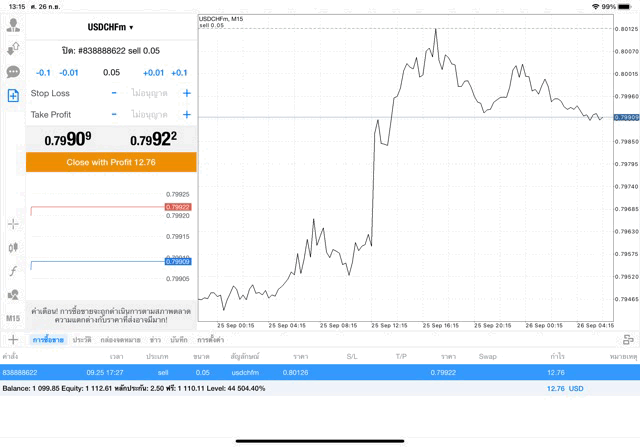Decrease the Take Profit value
Image resolution: width=640 pixels, height=447 pixels.
pos(114,114)
